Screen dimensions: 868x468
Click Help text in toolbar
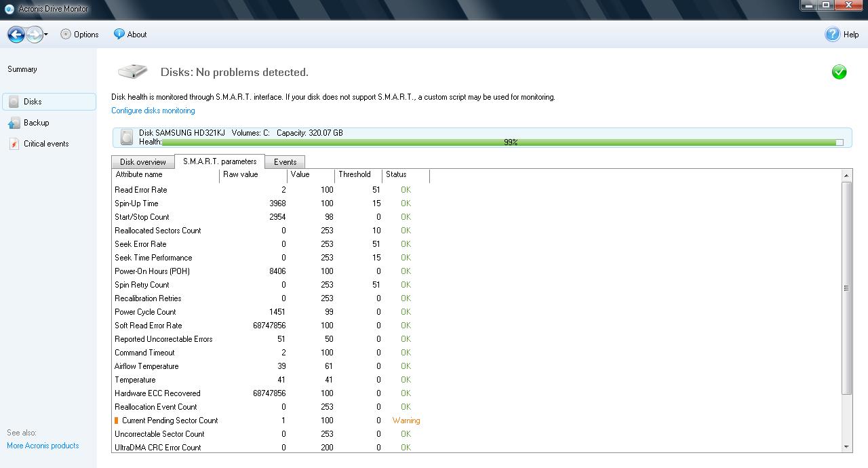coord(851,35)
